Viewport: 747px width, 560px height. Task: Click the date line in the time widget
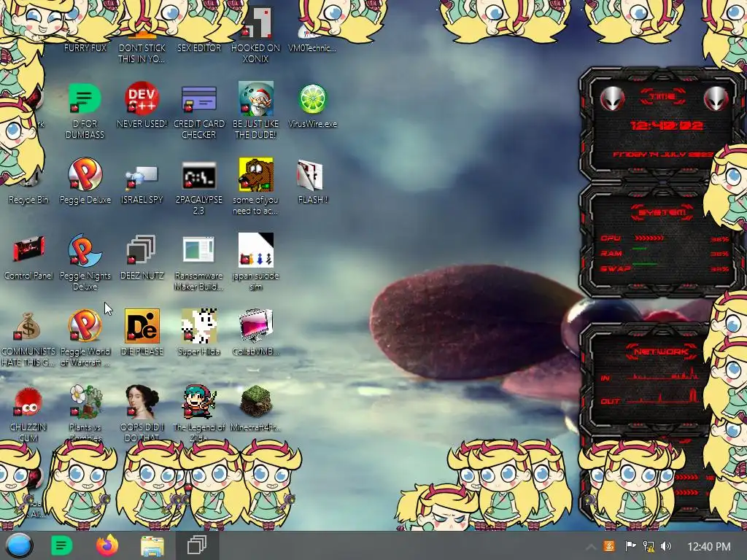click(662, 155)
